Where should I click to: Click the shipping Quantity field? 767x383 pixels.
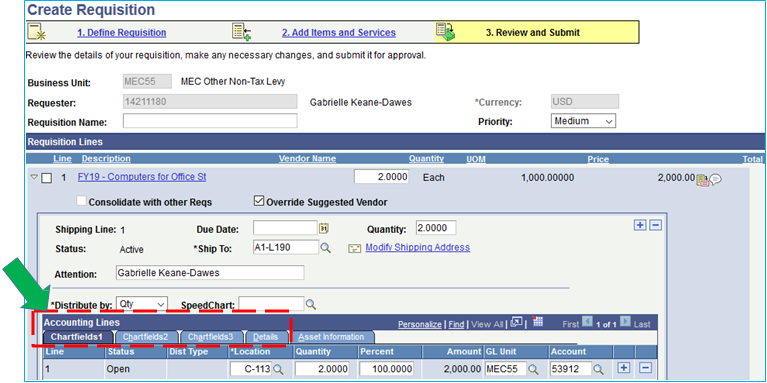pos(436,228)
